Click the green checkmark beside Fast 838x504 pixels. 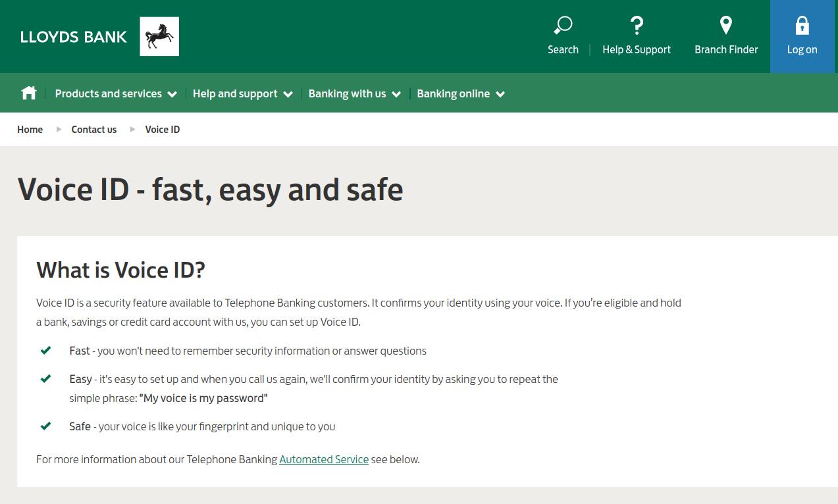click(46, 351)
